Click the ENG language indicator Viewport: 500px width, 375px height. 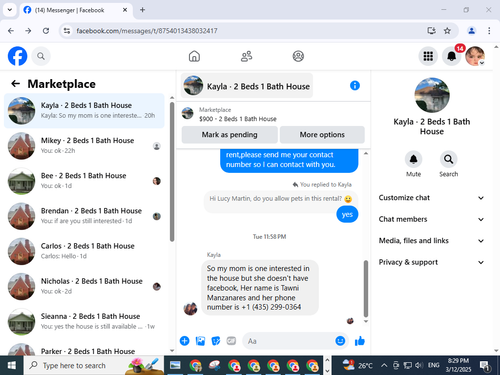pyautogui.click(x=434, y=365)
